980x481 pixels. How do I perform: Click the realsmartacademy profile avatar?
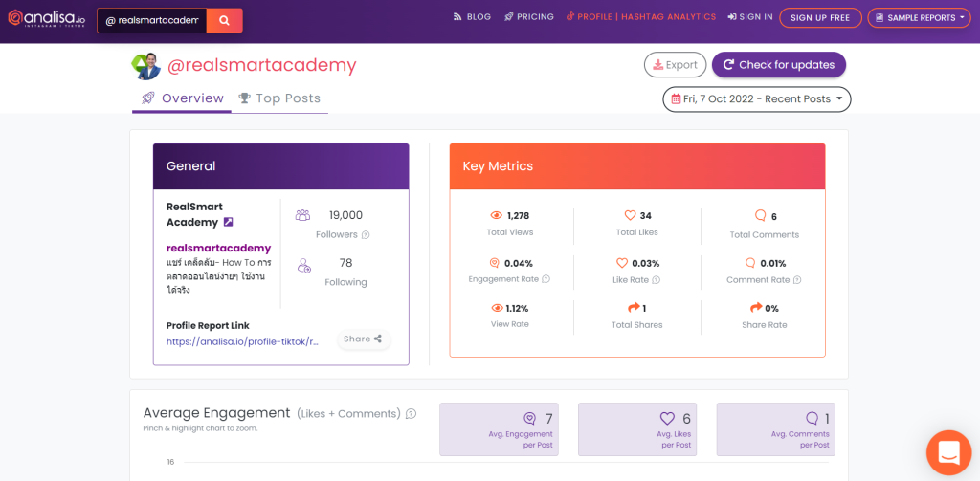tap(145, 66)
